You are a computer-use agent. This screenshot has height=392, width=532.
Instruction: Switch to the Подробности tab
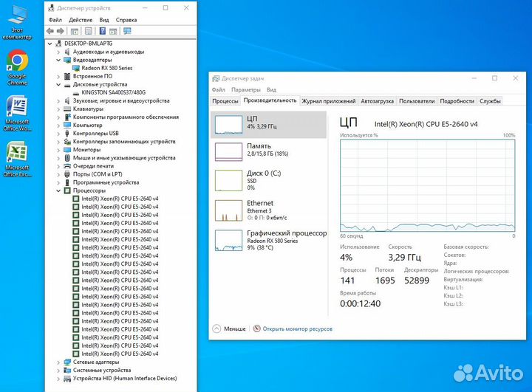(x=457, y=101)
